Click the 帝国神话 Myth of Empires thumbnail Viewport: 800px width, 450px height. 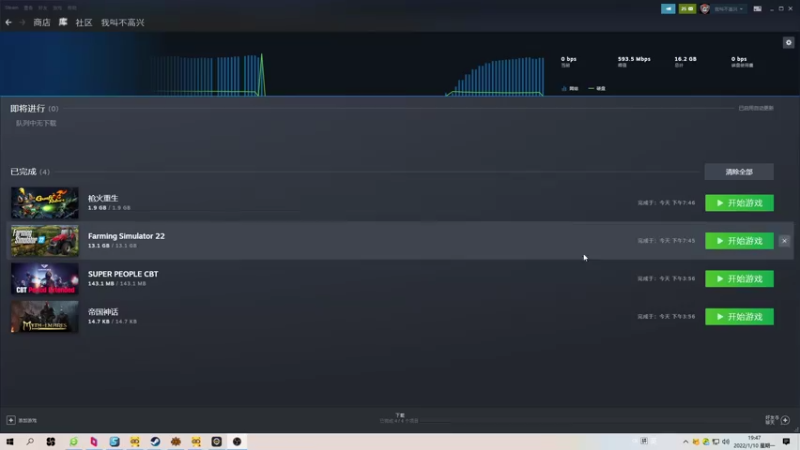[45, 317]
